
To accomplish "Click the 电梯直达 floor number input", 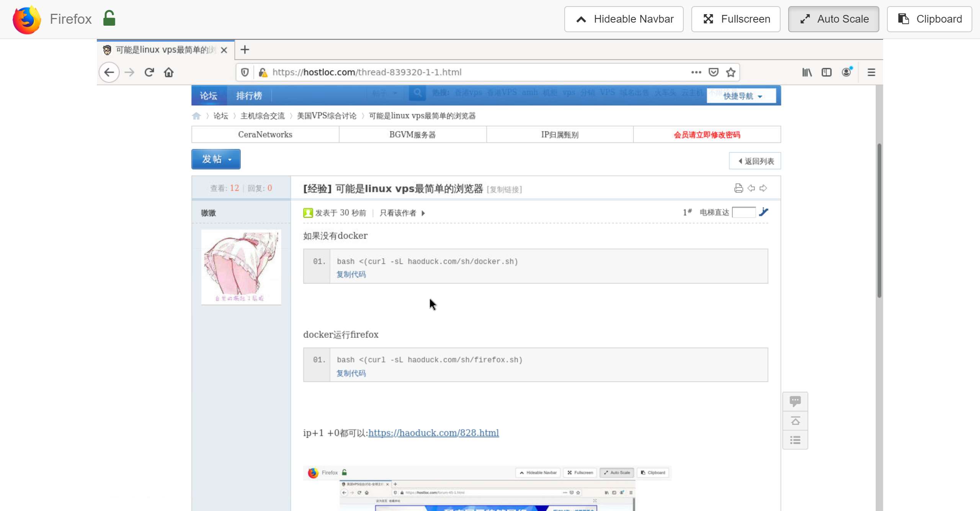I will click(x=743, y=212).
